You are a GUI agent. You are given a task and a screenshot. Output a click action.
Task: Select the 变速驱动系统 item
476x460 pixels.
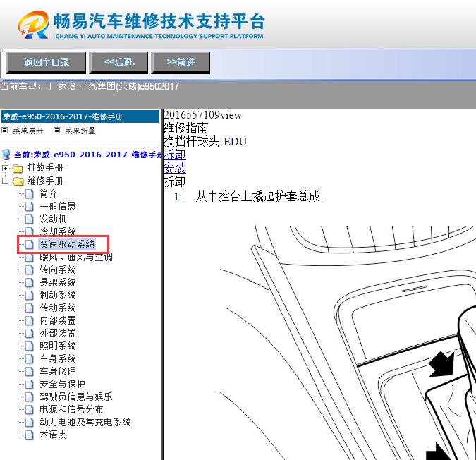[67, 244]
